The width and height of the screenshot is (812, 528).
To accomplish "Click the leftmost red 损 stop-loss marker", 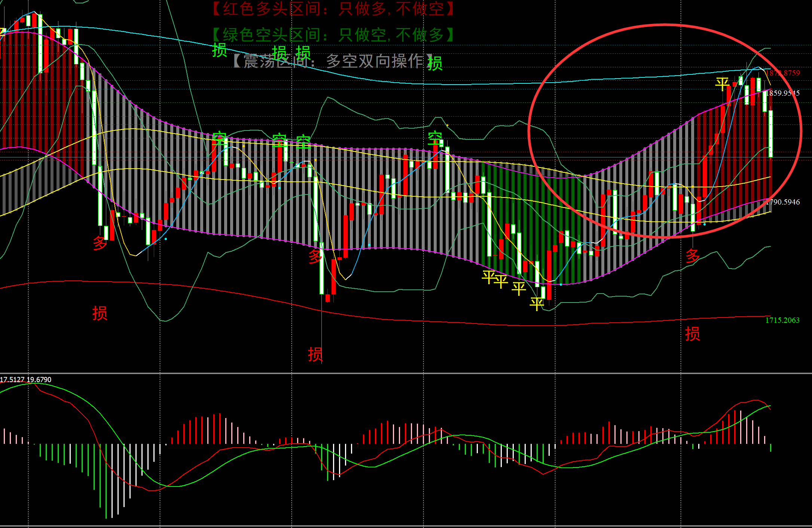I will (x=100, y=313).
